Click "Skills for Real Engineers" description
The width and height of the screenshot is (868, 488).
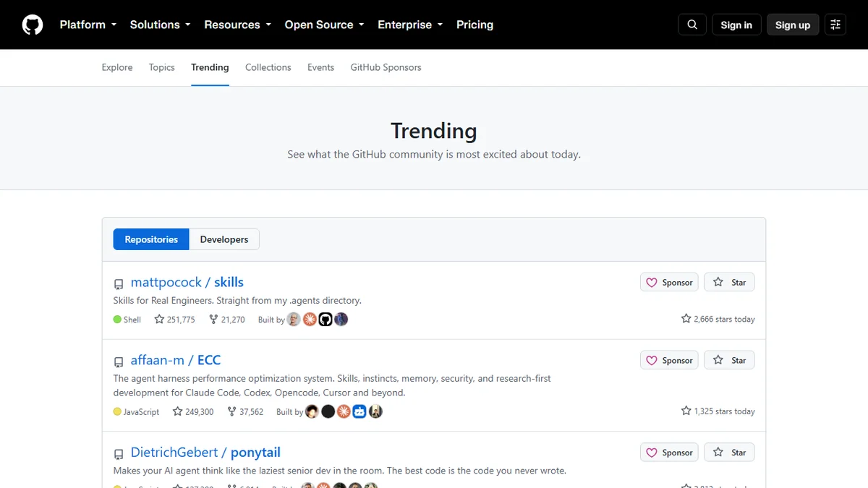[237, 300]
